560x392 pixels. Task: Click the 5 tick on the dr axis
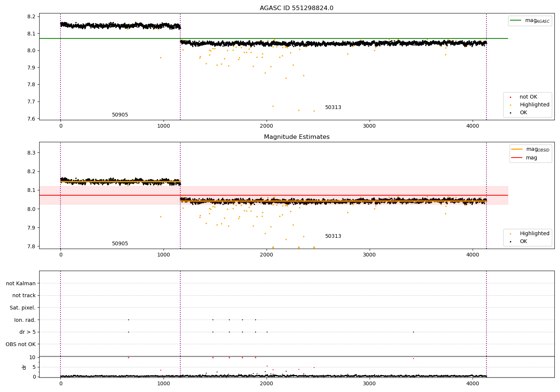(34, 367)
